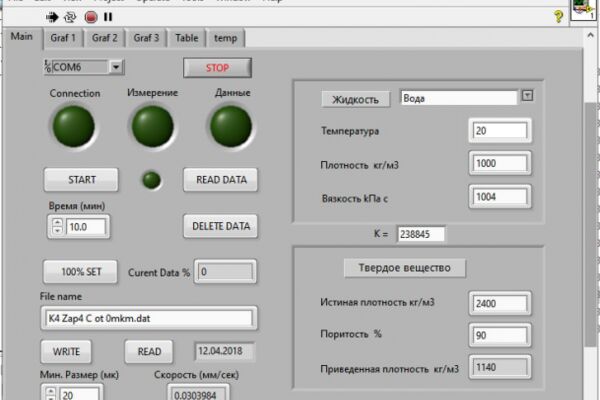Click the red STOP button
This screenshot has width=600, height=400.
(217, 68)
